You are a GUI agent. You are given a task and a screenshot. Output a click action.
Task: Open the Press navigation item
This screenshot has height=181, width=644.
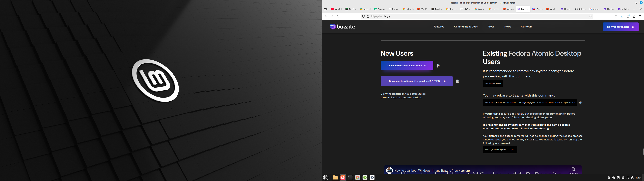pos(491,27)
